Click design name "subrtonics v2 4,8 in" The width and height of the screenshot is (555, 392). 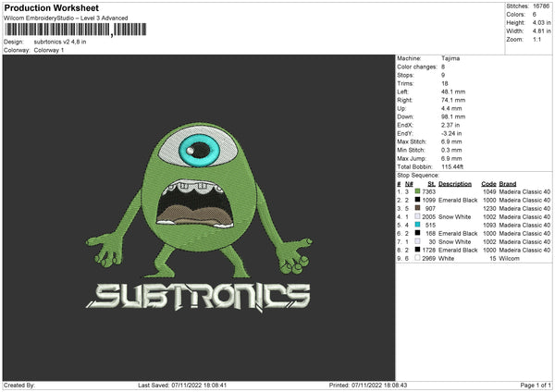[60, 42]
